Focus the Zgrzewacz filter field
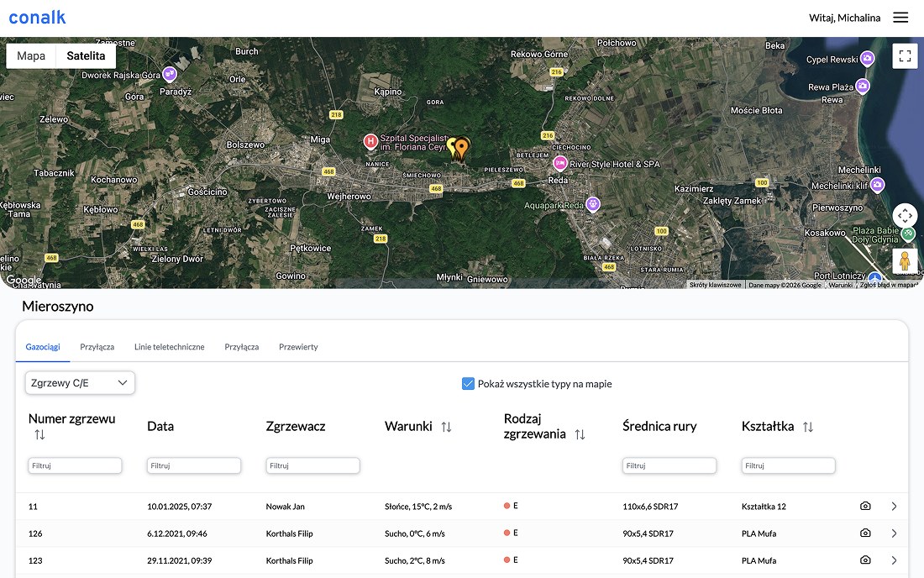 (x=313, y=465)
